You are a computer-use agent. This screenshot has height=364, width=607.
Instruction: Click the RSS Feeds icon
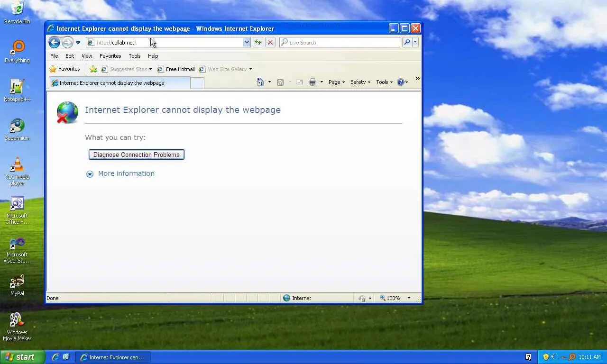(x=280, y=82)
